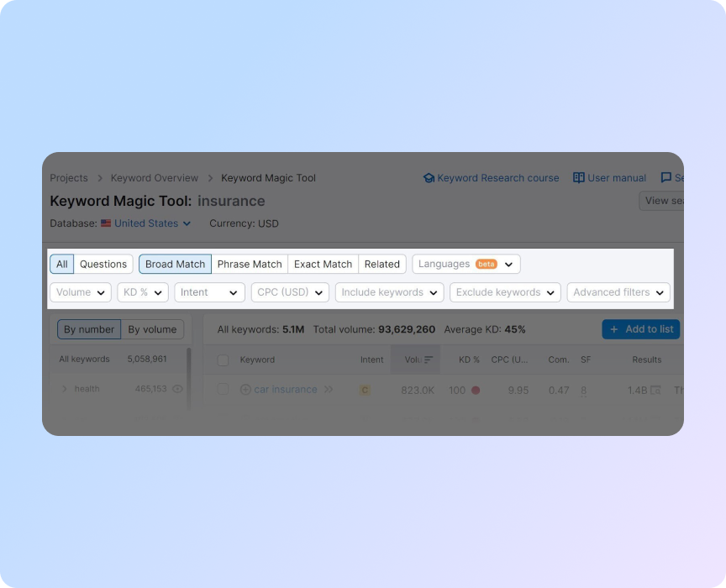Check the checkbox next to car insurance

click(x=223, y=389)
